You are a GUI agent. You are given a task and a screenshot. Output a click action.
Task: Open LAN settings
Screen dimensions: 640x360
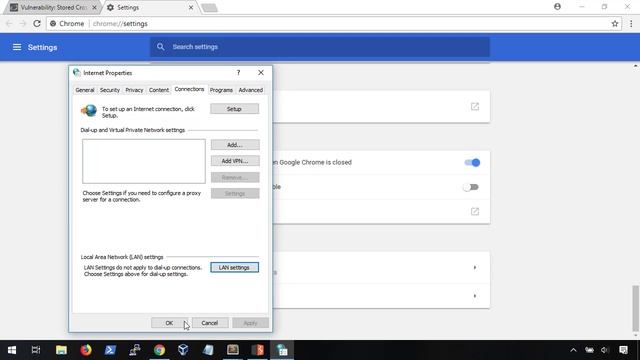(x=234, y=267)
